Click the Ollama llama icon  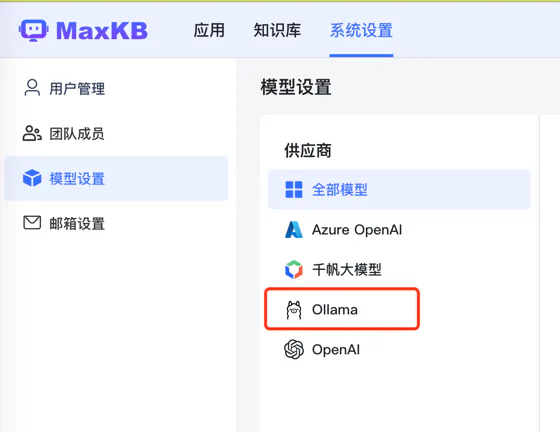(x=294, y=310)
